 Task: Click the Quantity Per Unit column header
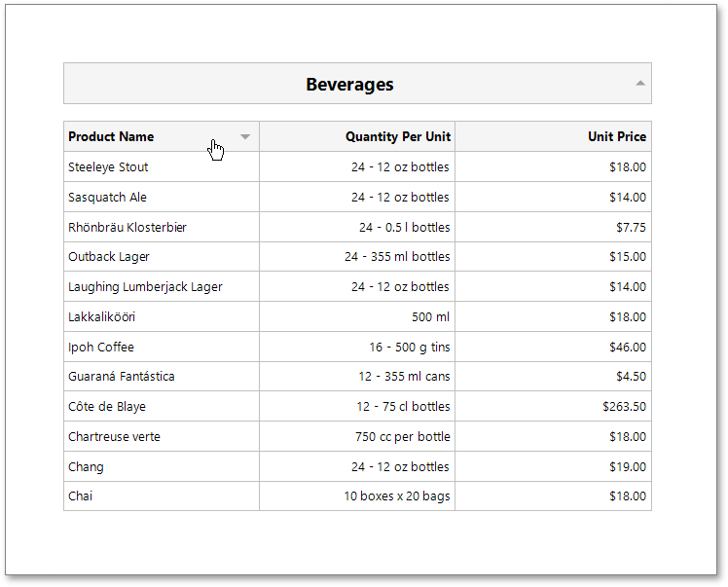pyautogui.click(x=397, y=137)
